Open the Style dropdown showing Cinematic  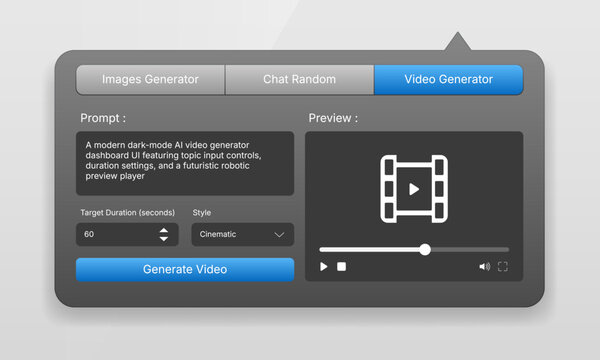click(x=243, y=234)
